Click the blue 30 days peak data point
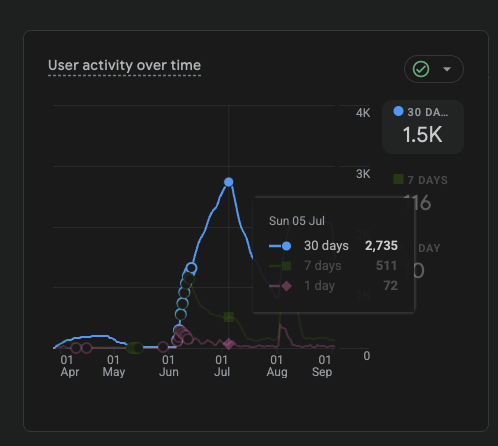This screenshot has height=446, width=498. point(229,182)
